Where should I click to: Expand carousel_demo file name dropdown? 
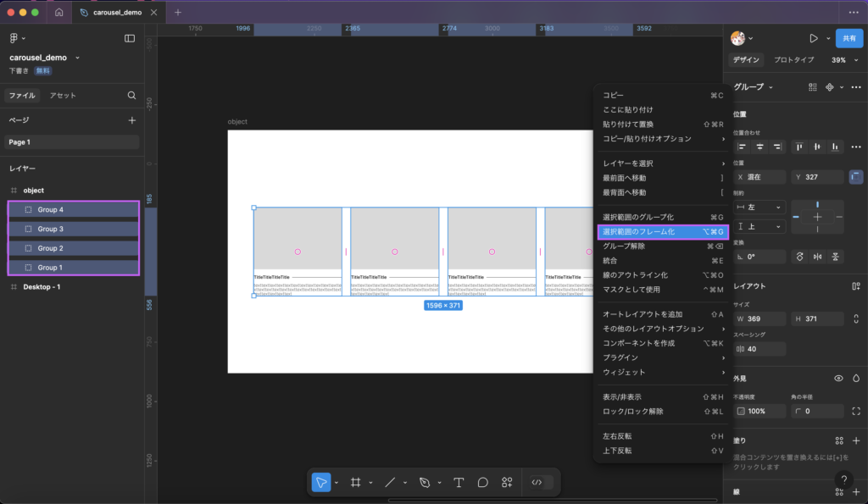point(77,58)
